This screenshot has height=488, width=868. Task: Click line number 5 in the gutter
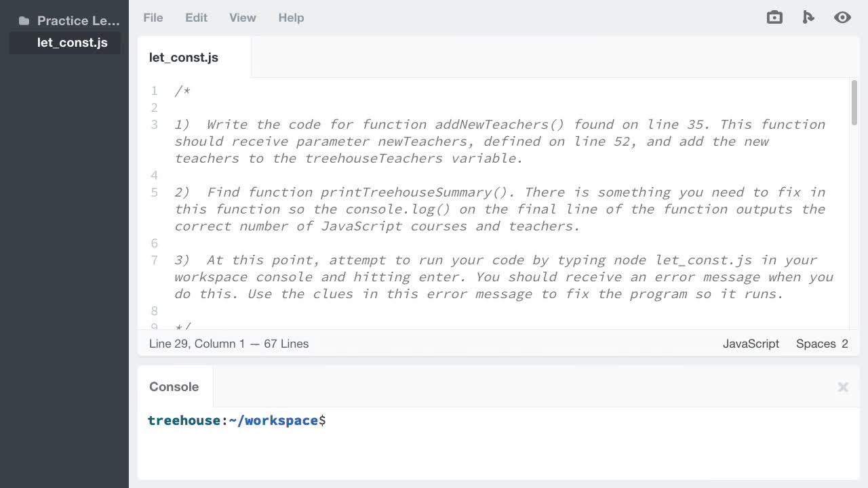pos(154,192)
